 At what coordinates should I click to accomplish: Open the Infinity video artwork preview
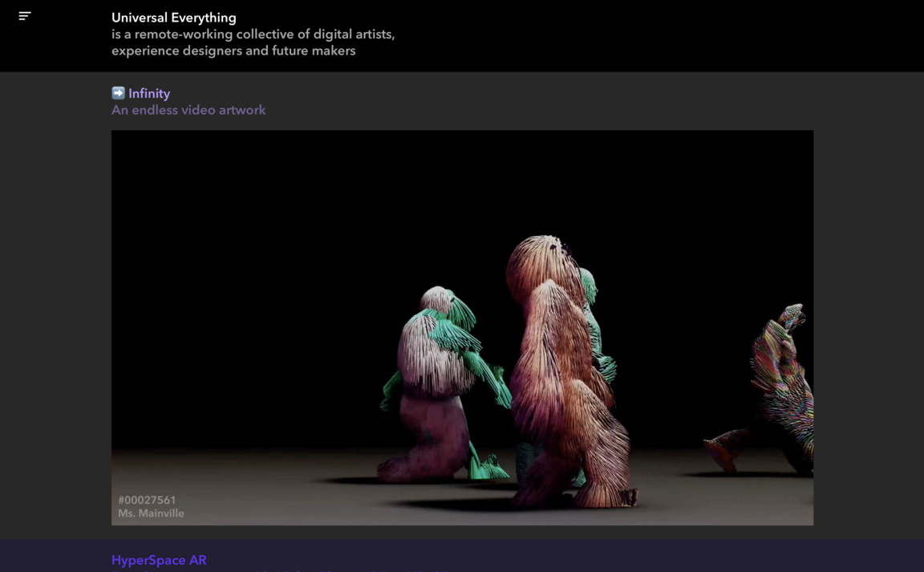pyautogui.click(x=462, y=327)
